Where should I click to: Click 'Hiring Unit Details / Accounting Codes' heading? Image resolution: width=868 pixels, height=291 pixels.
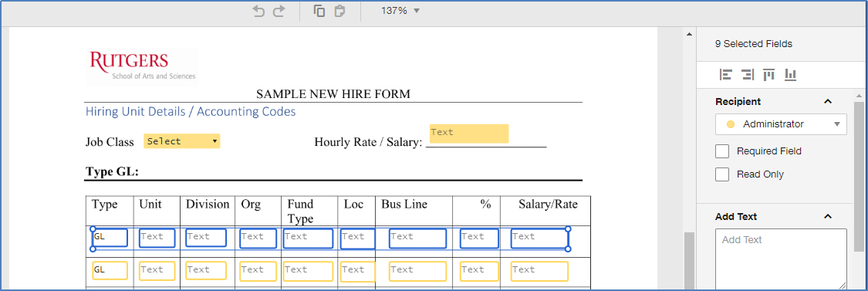click(191, 111)
